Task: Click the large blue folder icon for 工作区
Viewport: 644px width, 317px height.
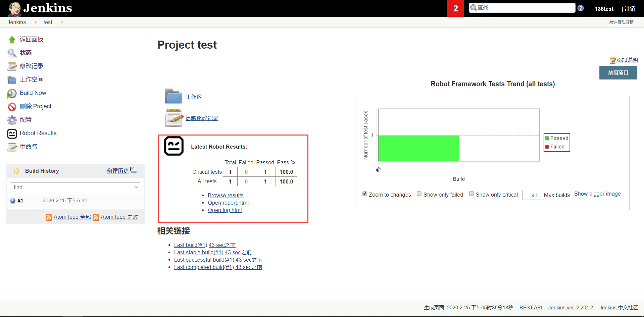Action: tap(174, 96)
